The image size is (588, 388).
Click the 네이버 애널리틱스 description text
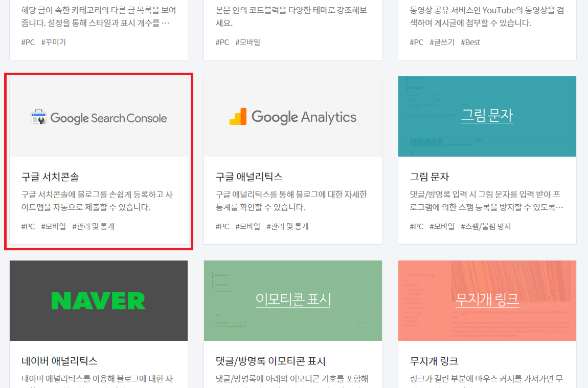(97, 380)
